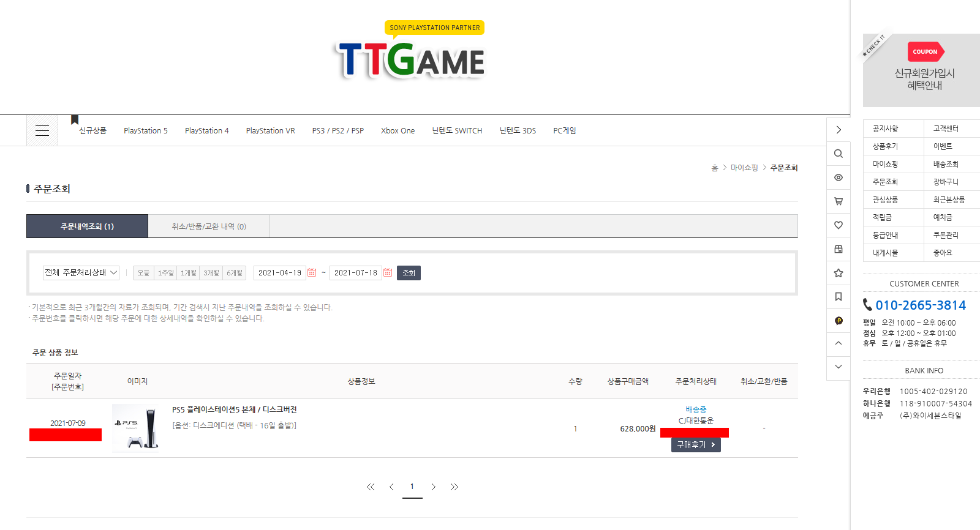The image size is (980, 530).
Task: Click the 구매후기 button for the PS5 order
Action: [696, 445]
